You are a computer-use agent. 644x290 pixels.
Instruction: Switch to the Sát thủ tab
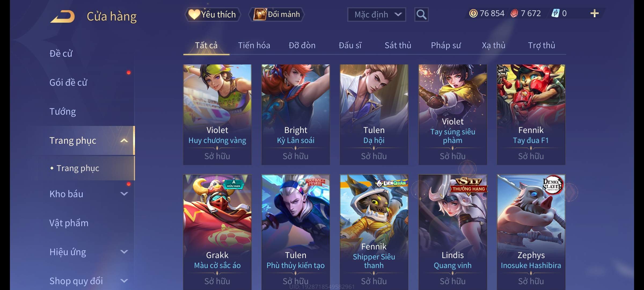pyautogui.click(x=398, y=45)
